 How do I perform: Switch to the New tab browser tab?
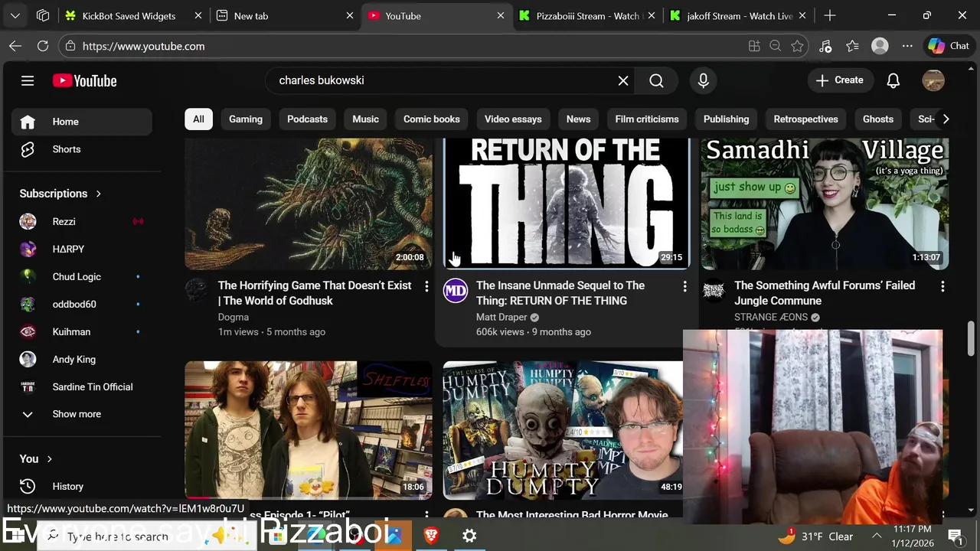(x=286, y=15)
